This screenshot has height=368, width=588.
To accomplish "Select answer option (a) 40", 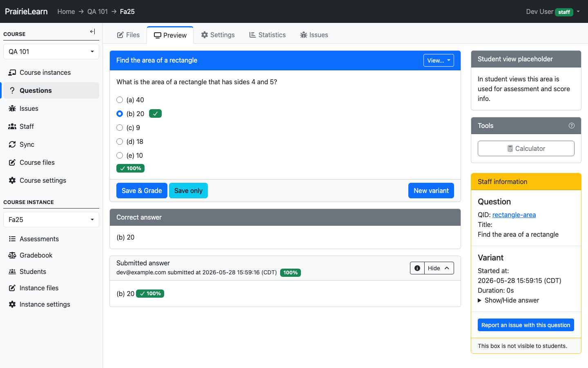I will 120,100.
